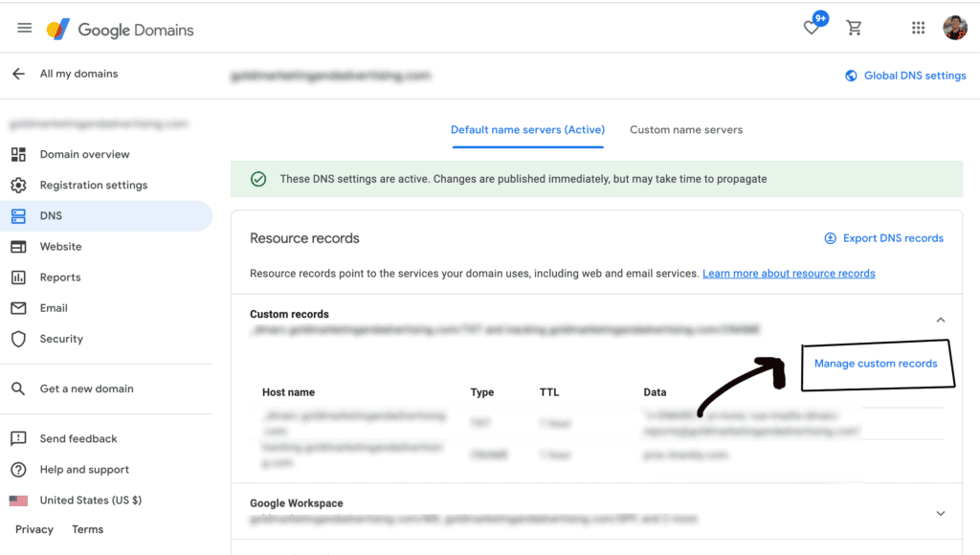Open the account profile avatar
Screen dimensions: 980x555
[955, 28]
